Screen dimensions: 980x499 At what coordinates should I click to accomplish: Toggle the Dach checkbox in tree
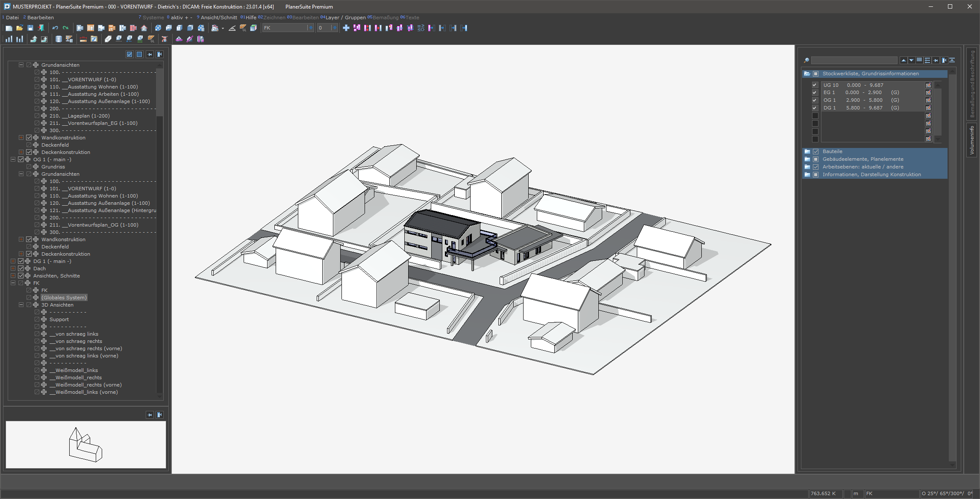pos(21,269)
